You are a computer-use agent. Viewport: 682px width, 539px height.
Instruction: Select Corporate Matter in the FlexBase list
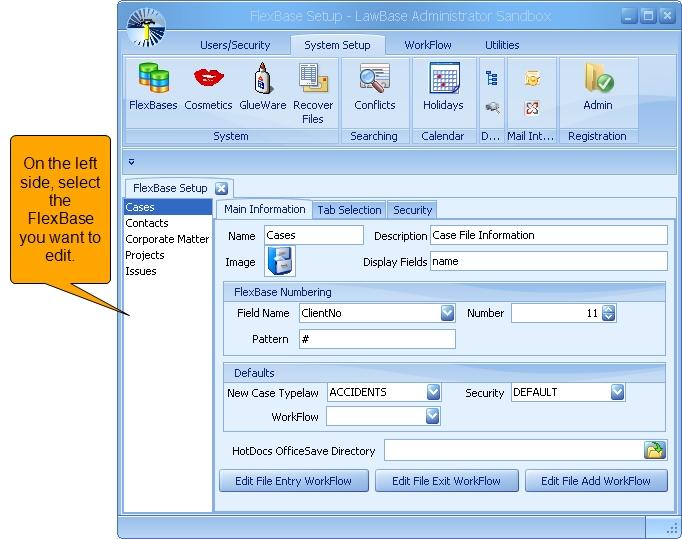pos(168,239)
